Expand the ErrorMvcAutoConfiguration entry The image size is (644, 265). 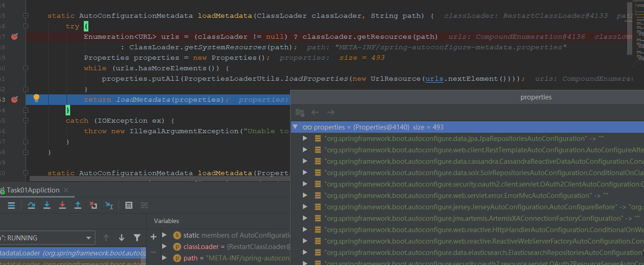pos(305,195)
